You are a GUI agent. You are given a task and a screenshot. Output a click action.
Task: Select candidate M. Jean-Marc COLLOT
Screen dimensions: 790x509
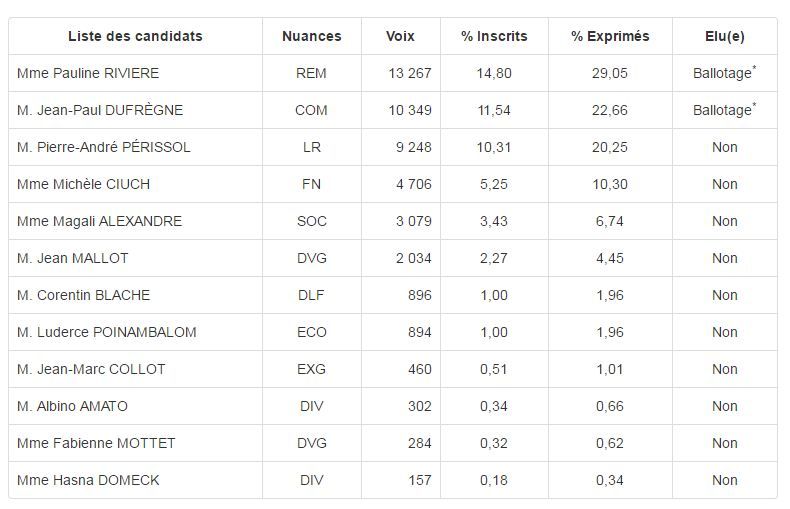click(91, 369)
